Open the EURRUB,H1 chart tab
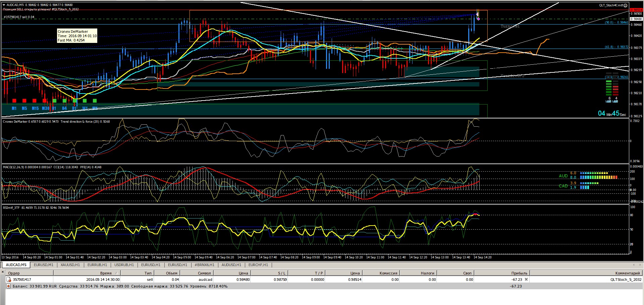The width and height of the screenshot is (644, 305). click(97, 265)
